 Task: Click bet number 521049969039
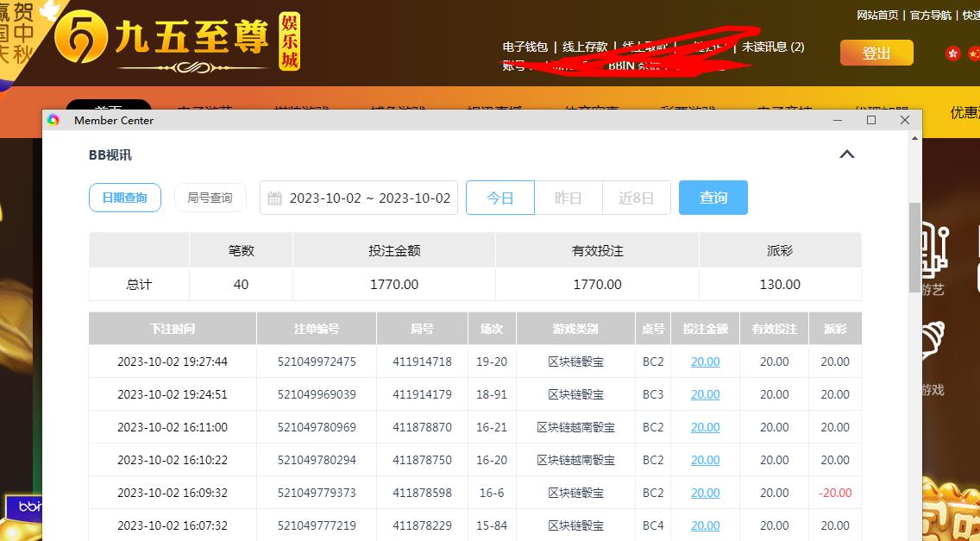coord(317,394)
